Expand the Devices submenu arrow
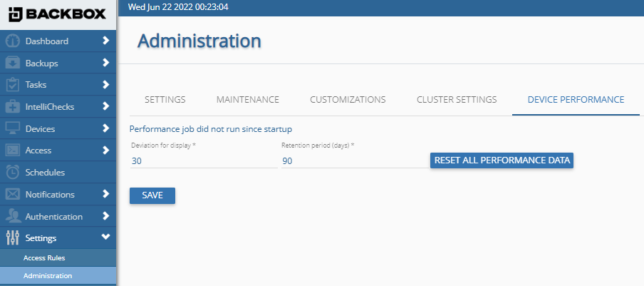644x286 pixels. [105, 129]
